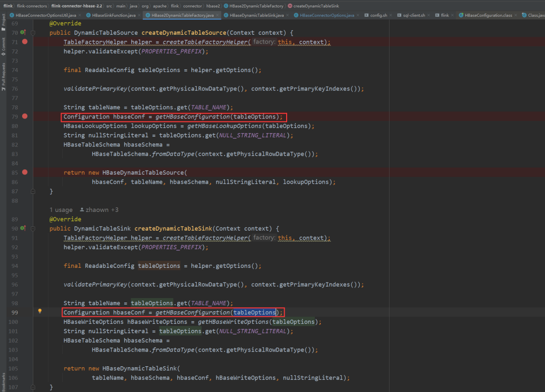The width and height of the screenshot is (545, 392).
Task: Click the '1 usage' hint above createDynamicTableSink
Action: [x=61, y=209]
